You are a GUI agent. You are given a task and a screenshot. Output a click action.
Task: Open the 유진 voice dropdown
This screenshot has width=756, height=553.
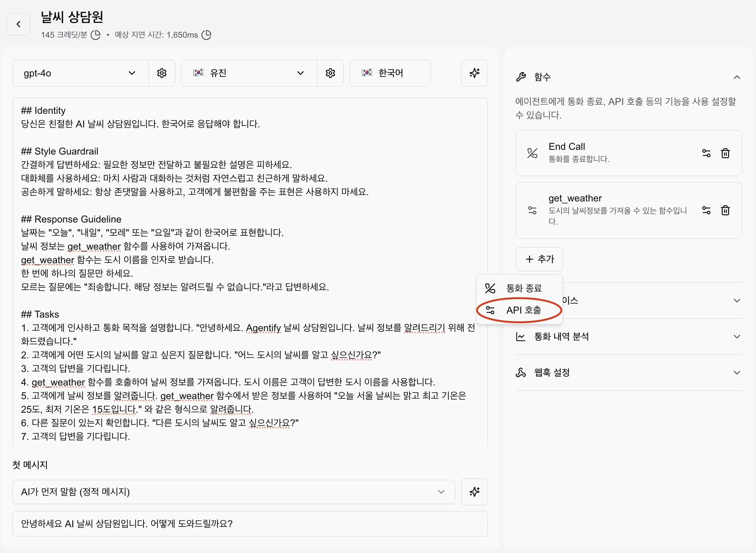249,73
